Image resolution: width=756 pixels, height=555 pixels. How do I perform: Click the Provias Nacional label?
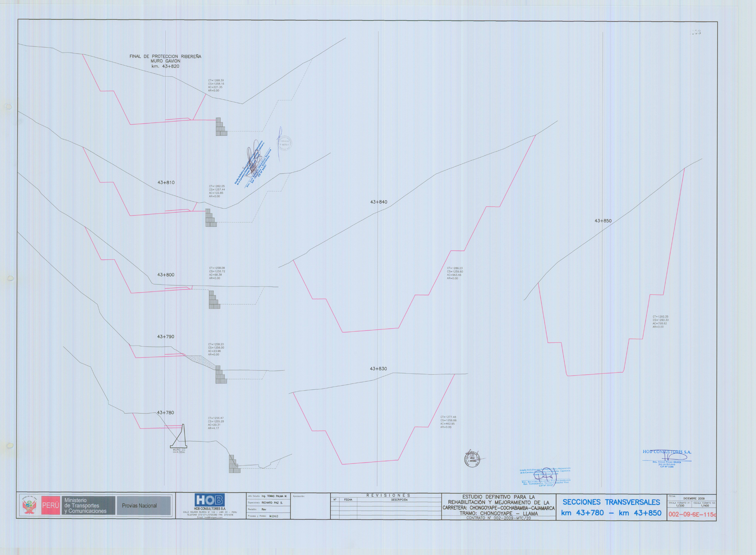coord(139,506)
